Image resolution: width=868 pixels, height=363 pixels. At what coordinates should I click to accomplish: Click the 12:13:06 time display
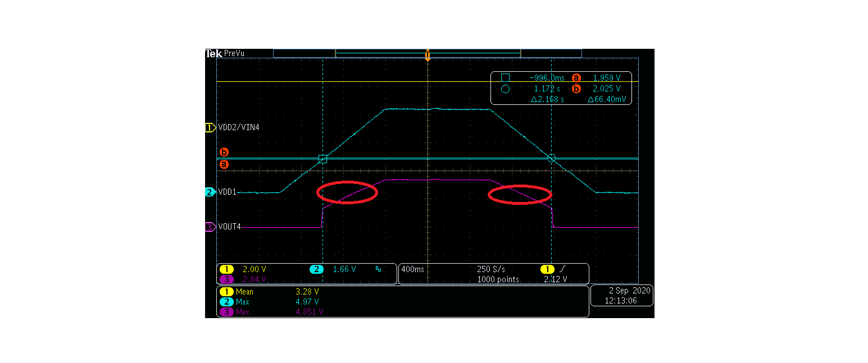pyautogui.click(x=620, y=301)
